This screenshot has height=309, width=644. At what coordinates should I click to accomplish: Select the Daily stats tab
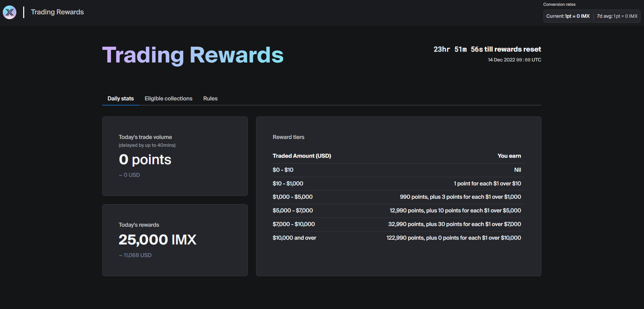coord(121,98)
